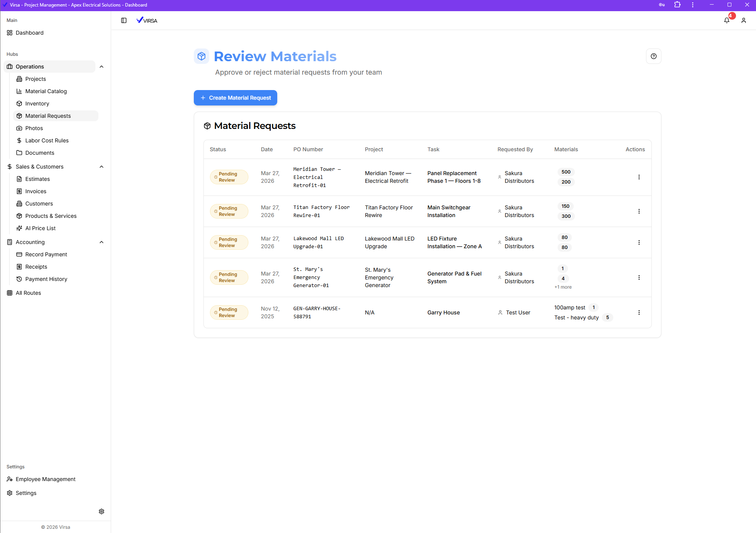The height and width of the screenshot is (533, 756).
Task: Click Create Material Request button
Action: click(235, 98)
